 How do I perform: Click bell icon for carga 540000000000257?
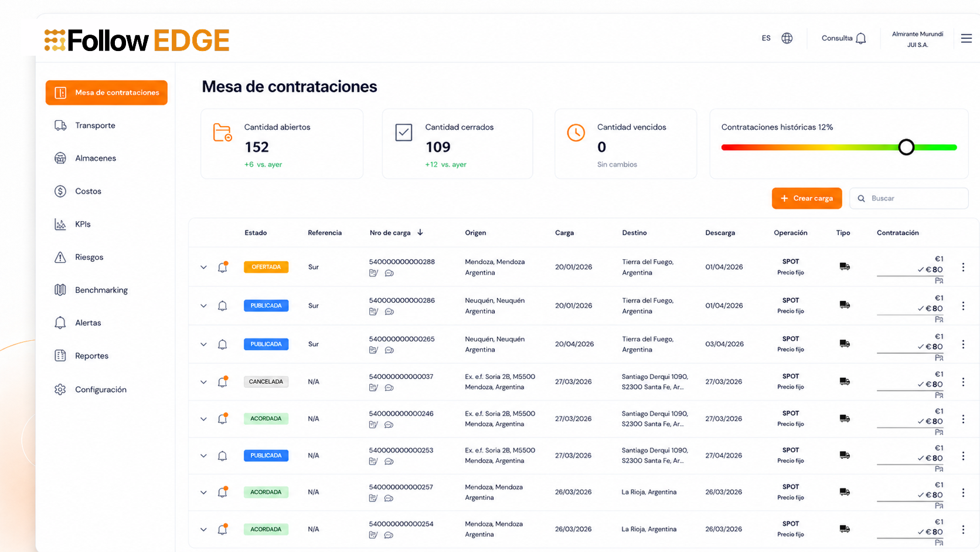click(x=223, y=492)
